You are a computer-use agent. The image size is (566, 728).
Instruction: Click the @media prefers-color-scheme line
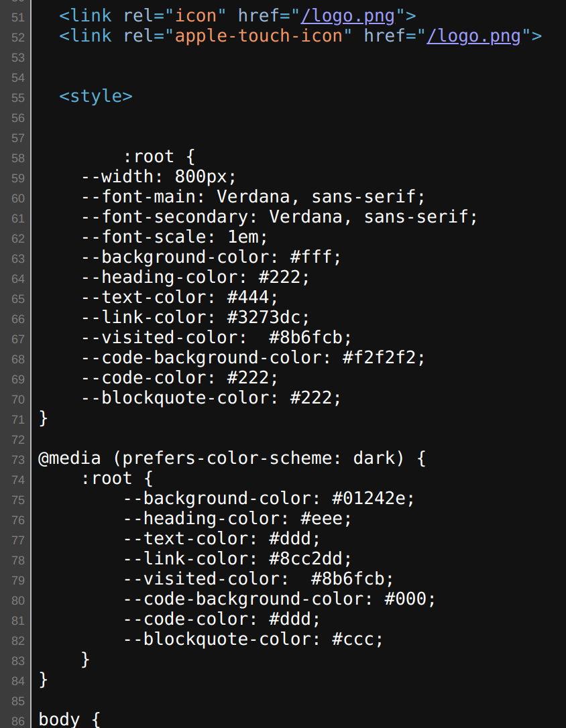(232, 459)
